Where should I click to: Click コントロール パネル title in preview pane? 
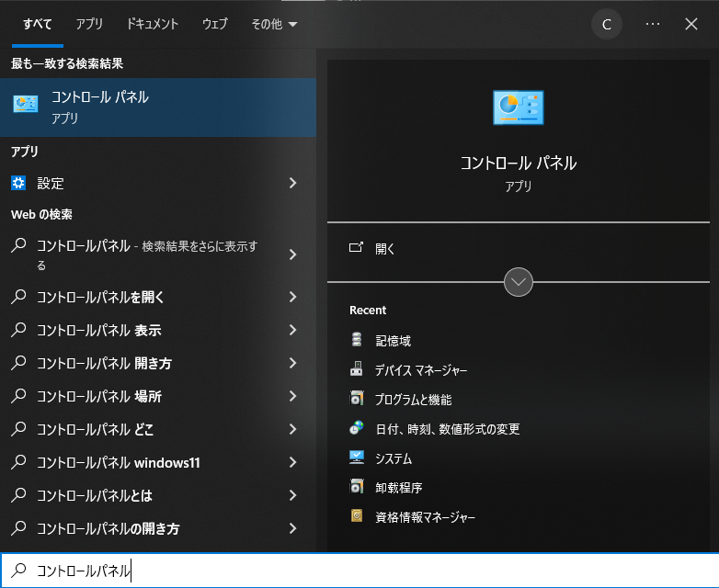[519, 163]
